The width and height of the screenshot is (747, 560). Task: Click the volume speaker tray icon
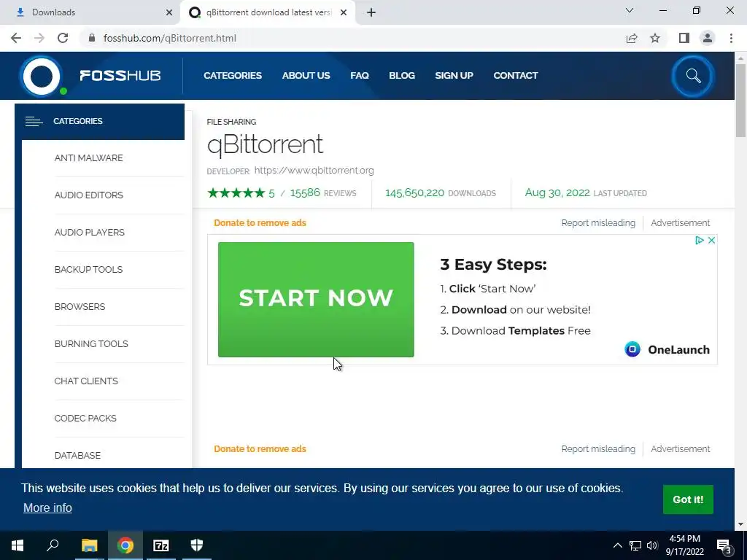click(652, 545)
